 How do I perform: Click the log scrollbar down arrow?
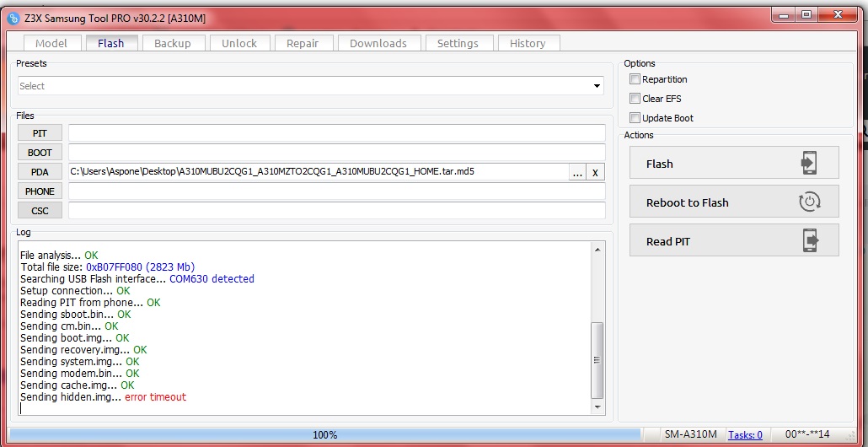(x=597, y=407)
